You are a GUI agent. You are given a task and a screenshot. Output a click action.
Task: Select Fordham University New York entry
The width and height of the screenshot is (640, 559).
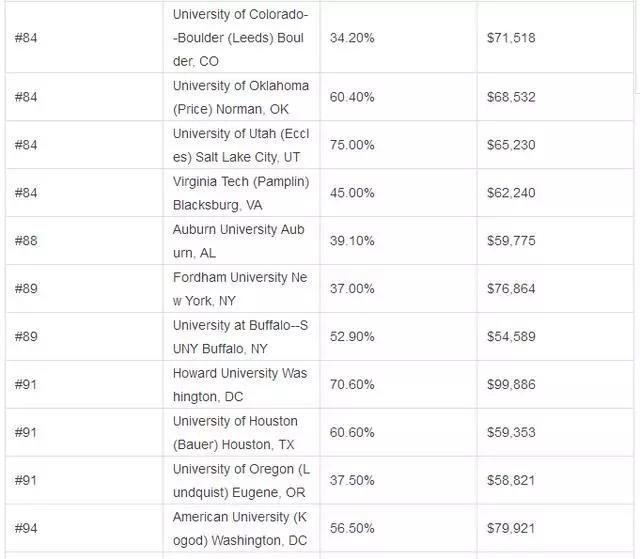[240, 289]
